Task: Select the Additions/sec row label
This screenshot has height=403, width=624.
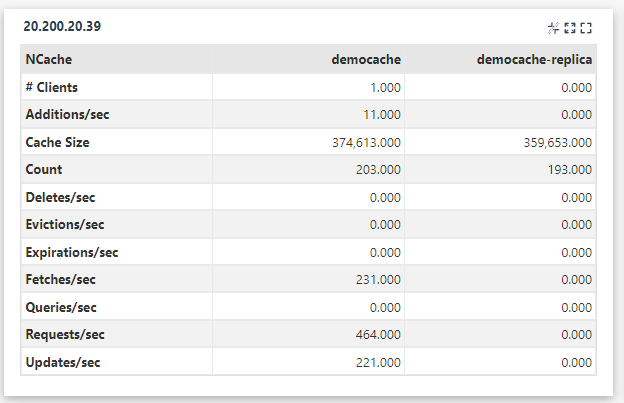Action: click(67, 115)
